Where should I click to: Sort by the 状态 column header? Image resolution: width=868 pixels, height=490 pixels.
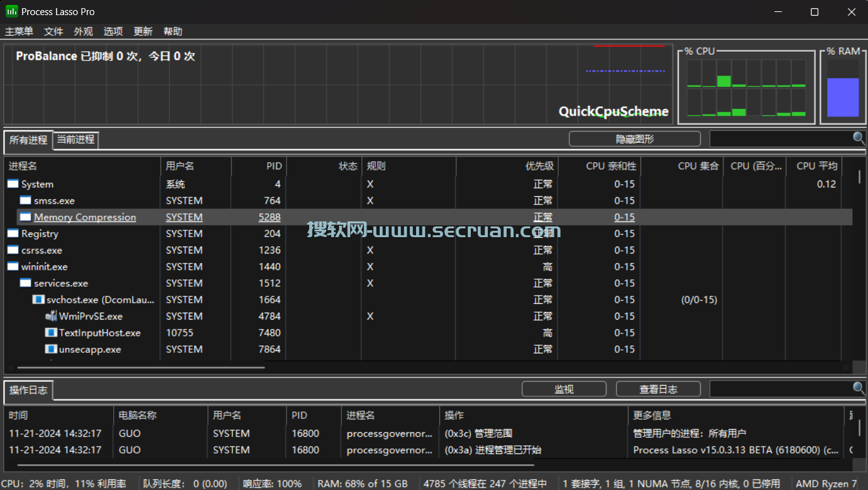(x=324, y=166)
